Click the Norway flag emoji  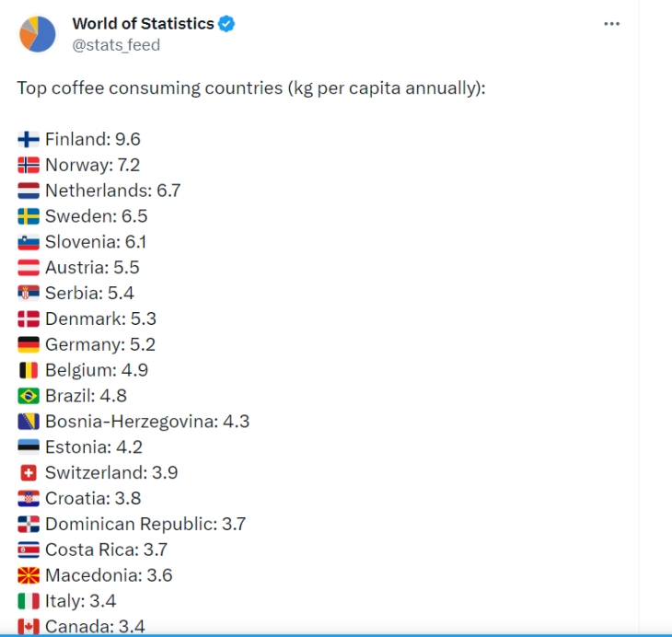29,166
